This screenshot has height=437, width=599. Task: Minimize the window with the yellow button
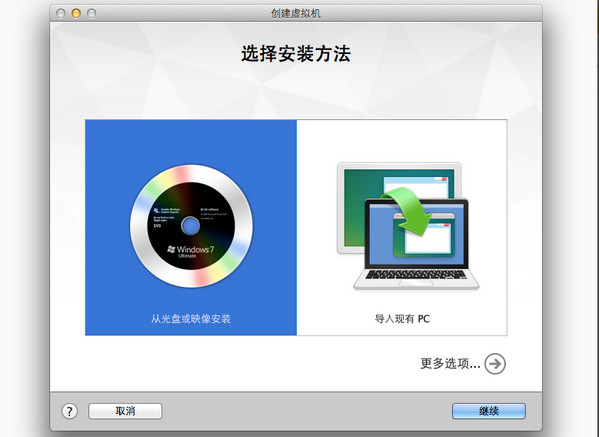click(76, 13)
